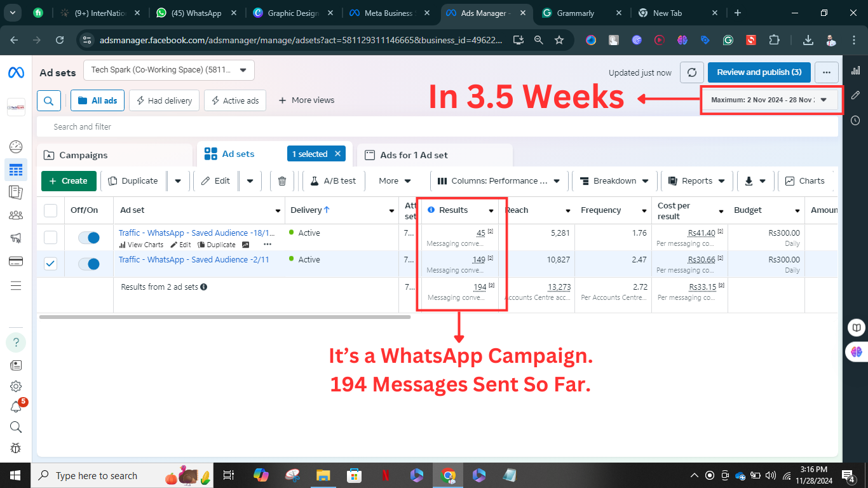Open the search magnifier button beside All ads

pos(49,100)
